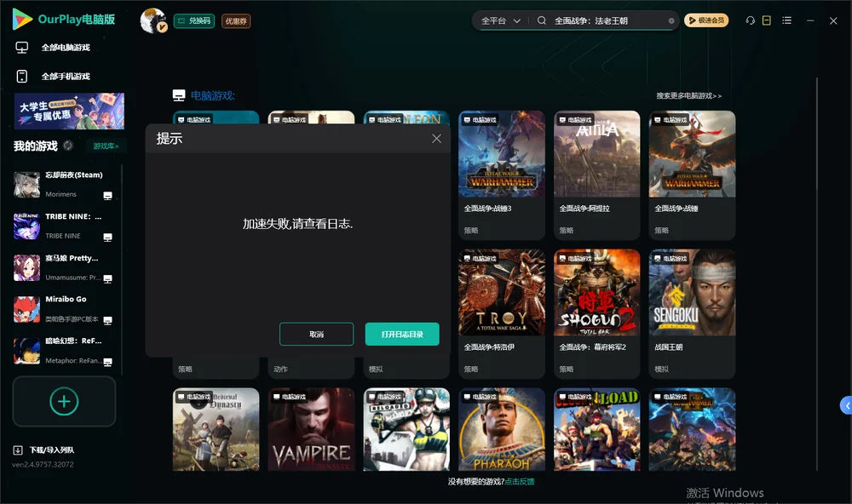Focus the search field with 全面战争 text
The width and height of the screenshot is (852, 504).
pyautogui.click(x=608, y=20)
